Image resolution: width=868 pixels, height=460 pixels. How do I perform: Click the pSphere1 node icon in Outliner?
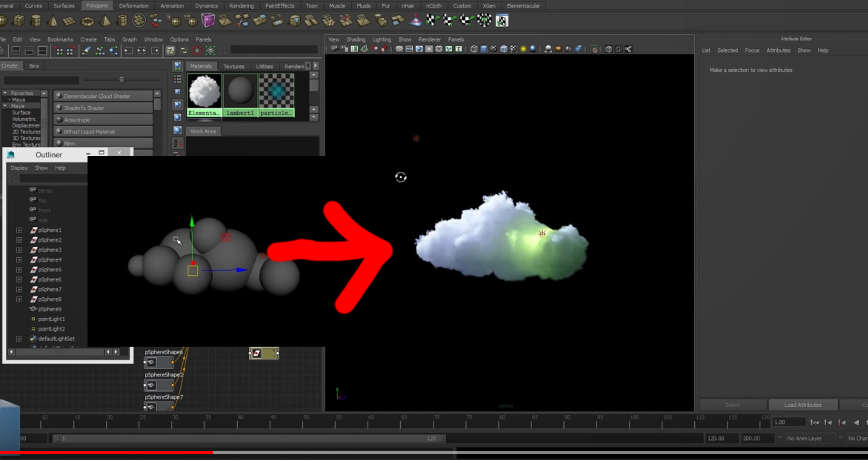pyautogui.click(x=33, y=230)
